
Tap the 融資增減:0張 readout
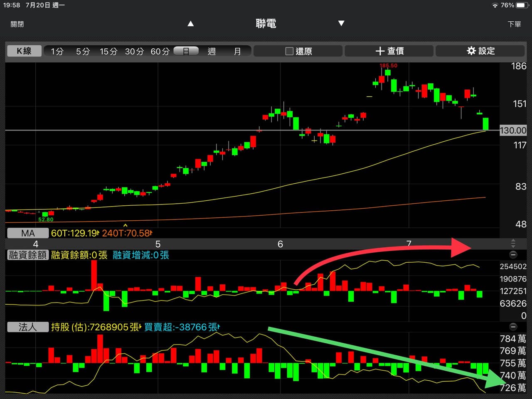click(141, 255)
